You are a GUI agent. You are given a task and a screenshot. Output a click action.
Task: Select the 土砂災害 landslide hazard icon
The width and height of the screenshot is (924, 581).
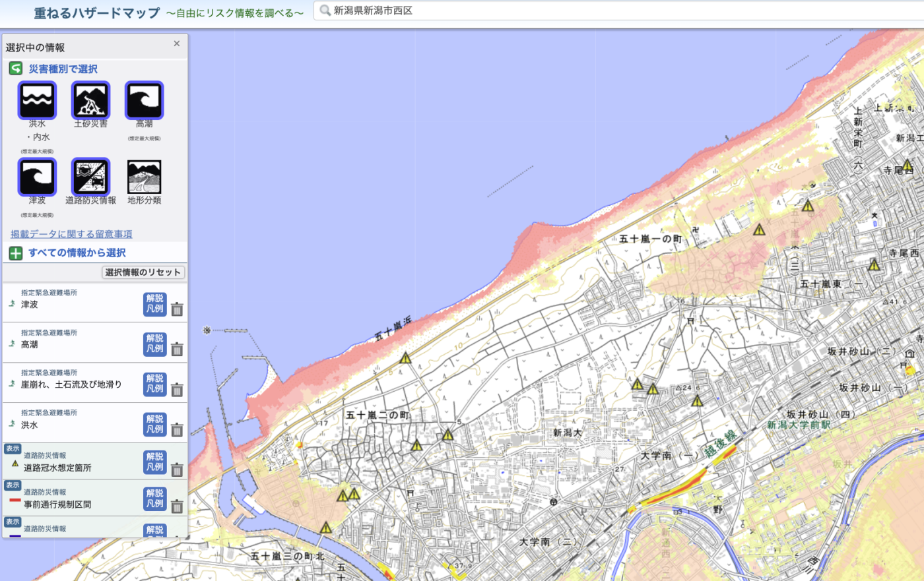(x=90, y=100)
